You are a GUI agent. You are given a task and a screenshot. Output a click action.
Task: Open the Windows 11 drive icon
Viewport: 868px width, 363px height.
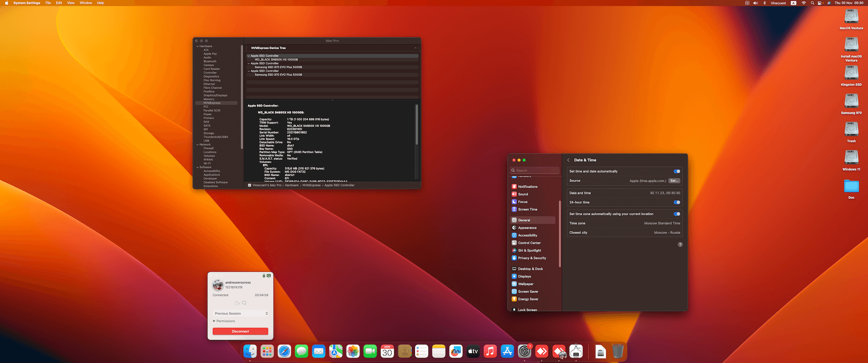(851, 158)
